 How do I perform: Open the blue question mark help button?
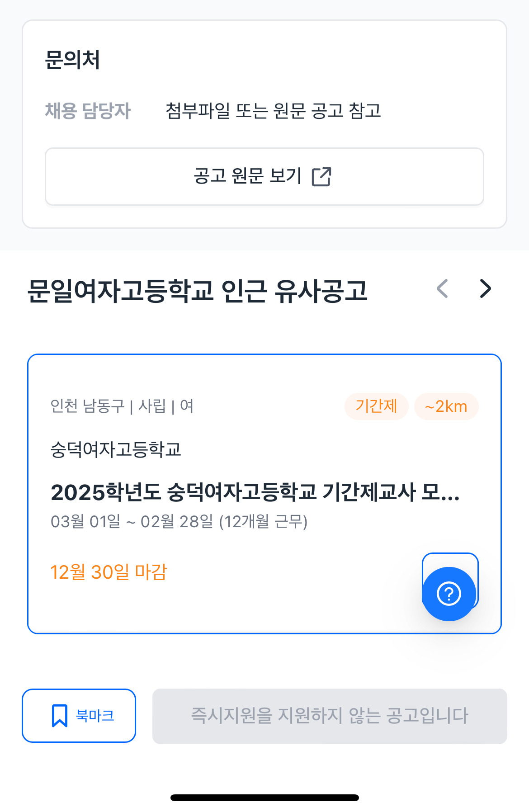(449, 594)
